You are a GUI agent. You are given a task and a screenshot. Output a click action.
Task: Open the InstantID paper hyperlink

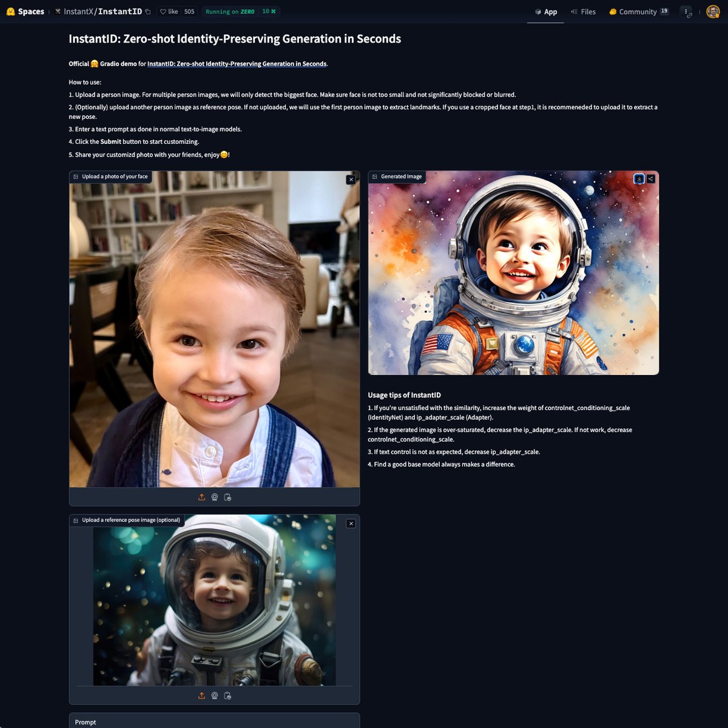237,64
